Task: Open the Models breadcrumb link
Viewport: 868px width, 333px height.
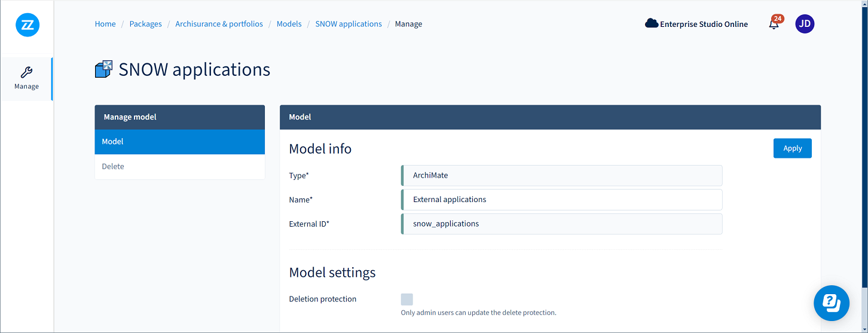Action: click(289, 24)
